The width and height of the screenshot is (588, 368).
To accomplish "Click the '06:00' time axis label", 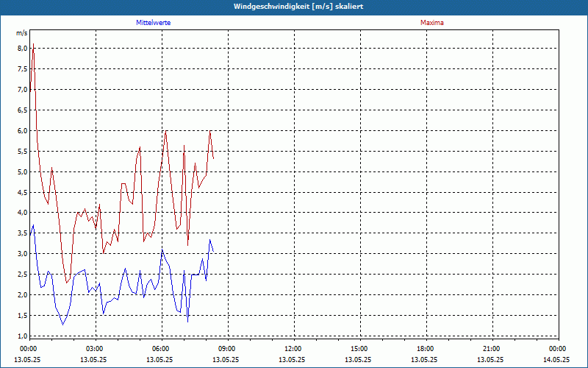I will pos(159,349).
